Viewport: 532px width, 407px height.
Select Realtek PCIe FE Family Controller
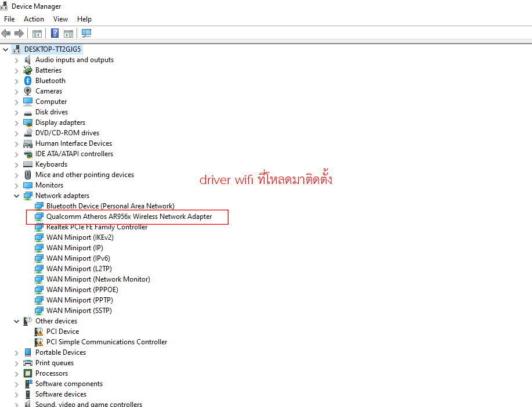click(97, 227)
